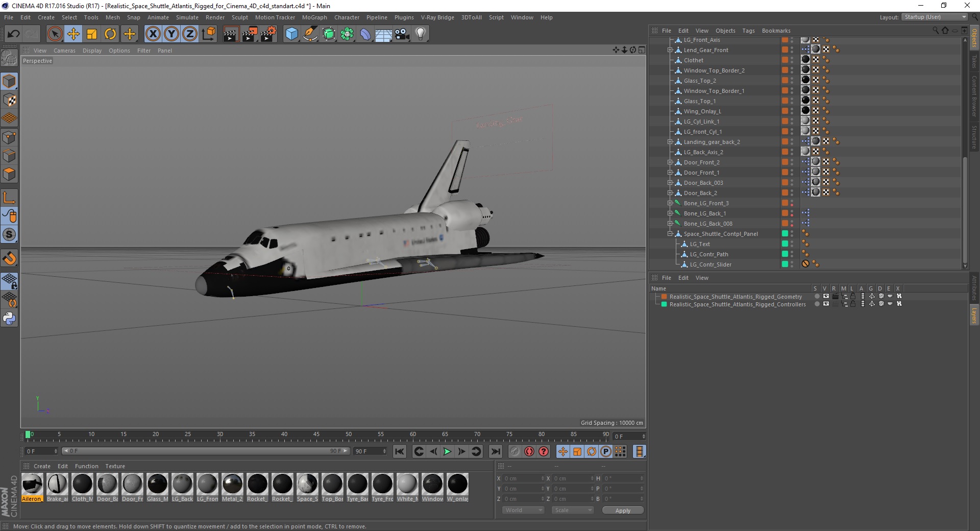Toggle Wing_Onlay_L editor visibility dot
The height and width of the screenshot is (531, 980).
pos(792,109)
